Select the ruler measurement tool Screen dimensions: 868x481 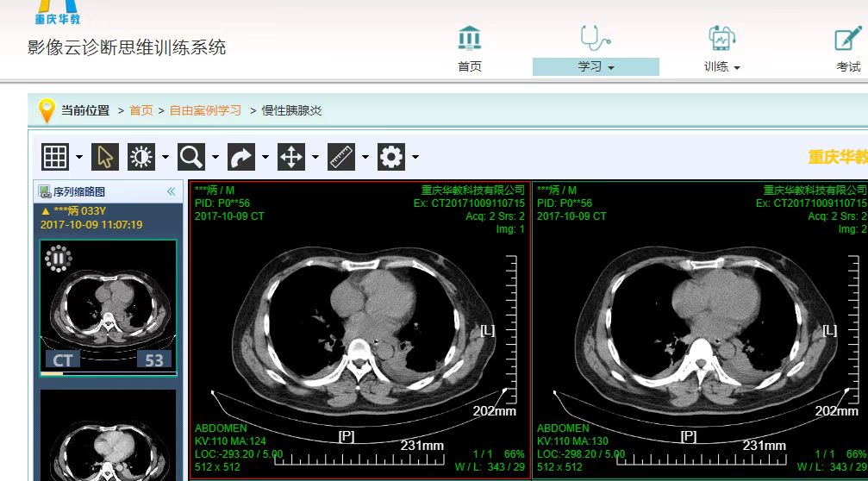pyautogui.click(x=341, y=157)
